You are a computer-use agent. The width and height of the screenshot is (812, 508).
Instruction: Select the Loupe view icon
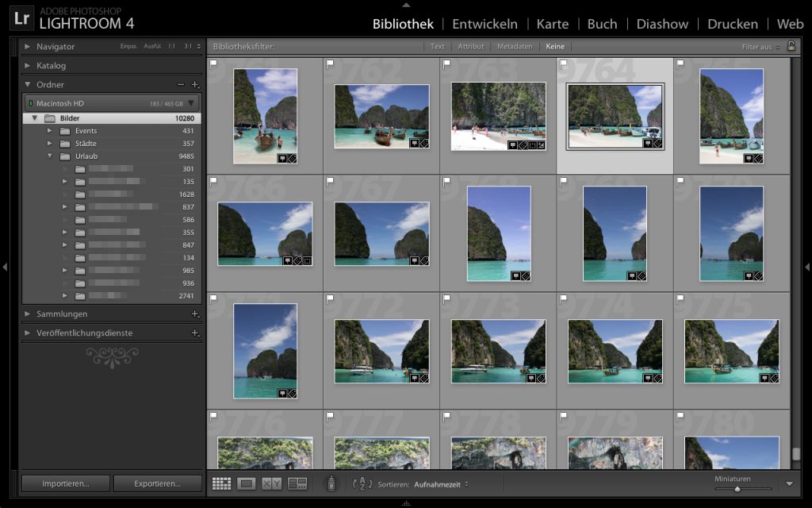pyautogui.click(x=246, y=483)
